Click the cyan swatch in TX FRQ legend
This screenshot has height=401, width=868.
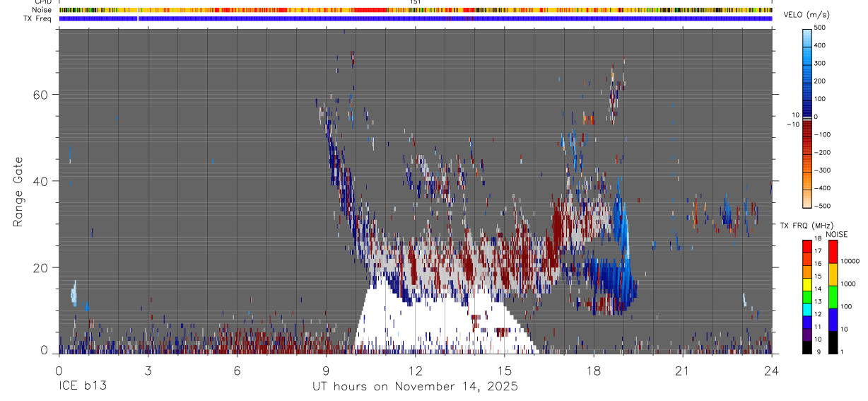click(807, 308)
